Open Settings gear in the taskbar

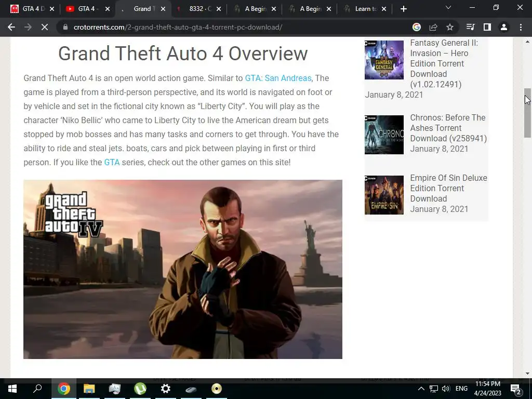[x=166, y=389]
